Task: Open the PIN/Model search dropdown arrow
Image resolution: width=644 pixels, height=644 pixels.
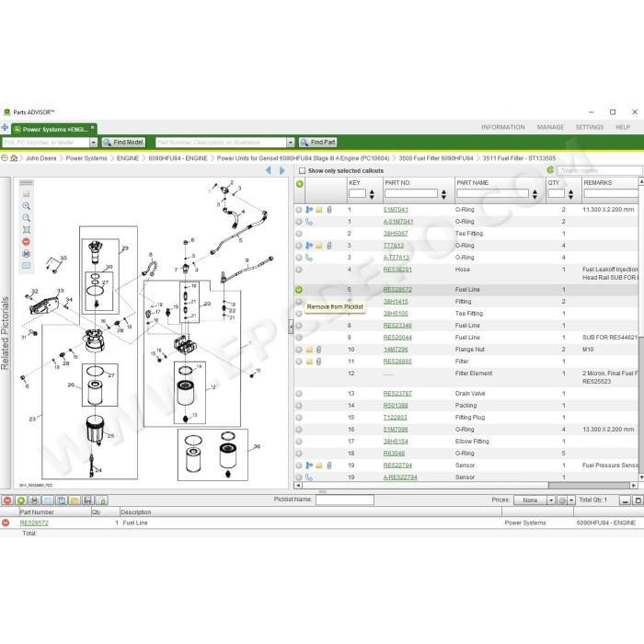Action: 93,142
